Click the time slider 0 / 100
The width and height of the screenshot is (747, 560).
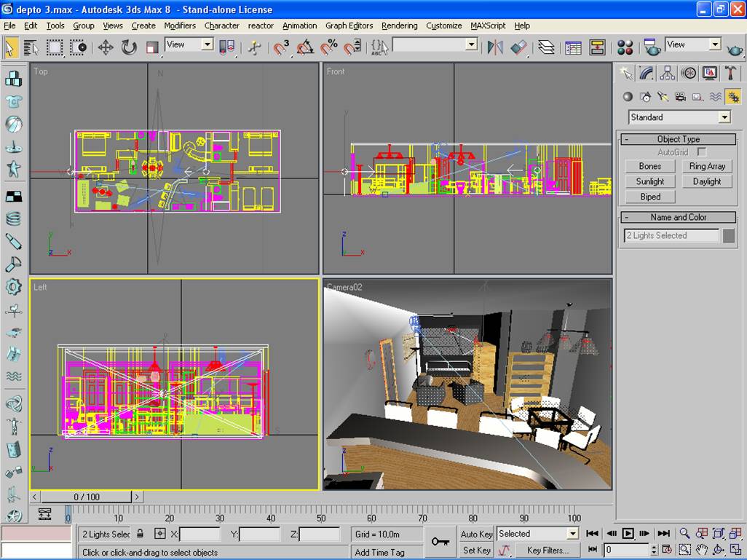pos(86,497)
